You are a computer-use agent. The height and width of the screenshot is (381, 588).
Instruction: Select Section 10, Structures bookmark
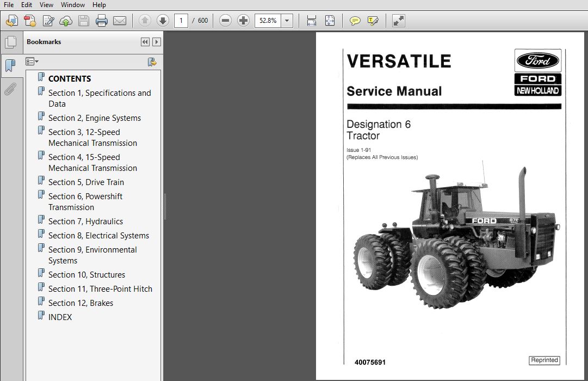(x=86, y=275)
